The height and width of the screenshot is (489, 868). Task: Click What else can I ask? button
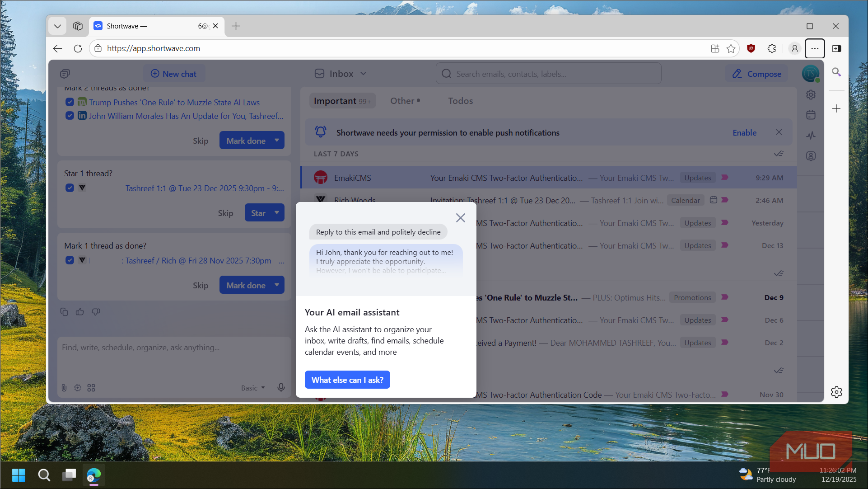(347, 380)
